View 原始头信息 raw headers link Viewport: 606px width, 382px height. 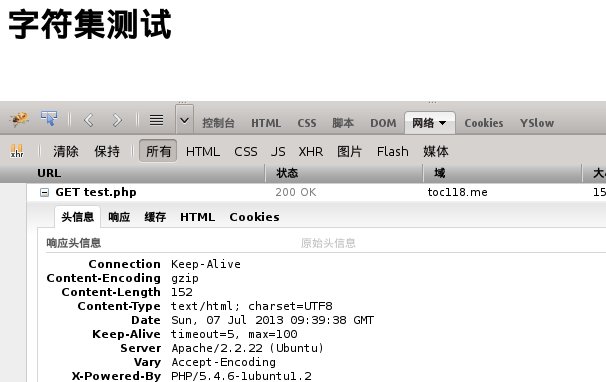[x=328, y=243]
